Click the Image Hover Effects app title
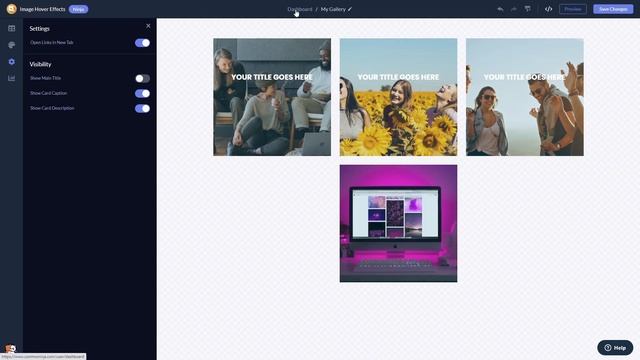 click(42, 9)
